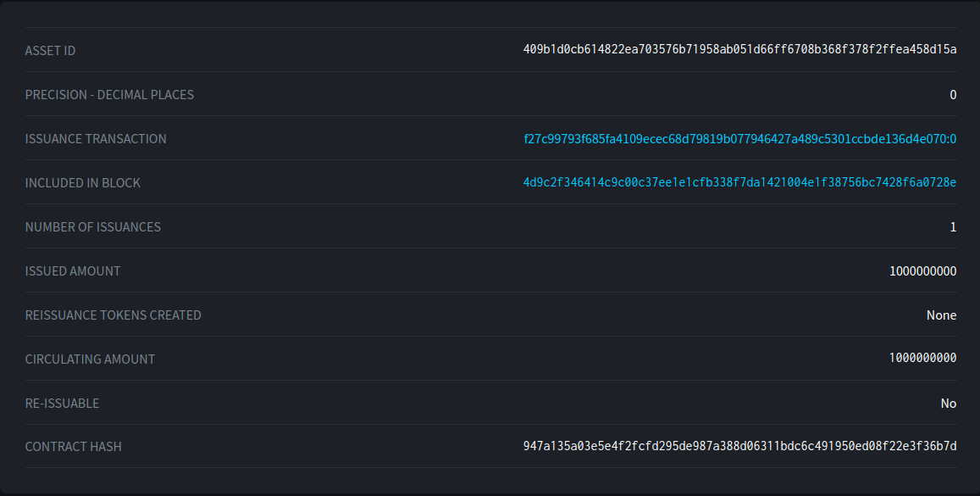The image size is (980, 496).
Task: Click the CIRCULATING AMOUNT label
Action: [90, 359]
